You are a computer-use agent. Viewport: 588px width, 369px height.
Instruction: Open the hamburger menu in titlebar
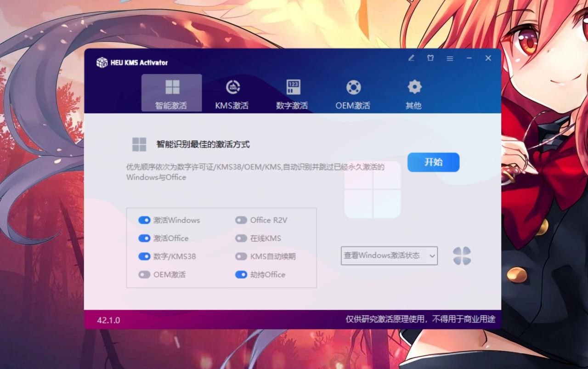click(450, 58)
